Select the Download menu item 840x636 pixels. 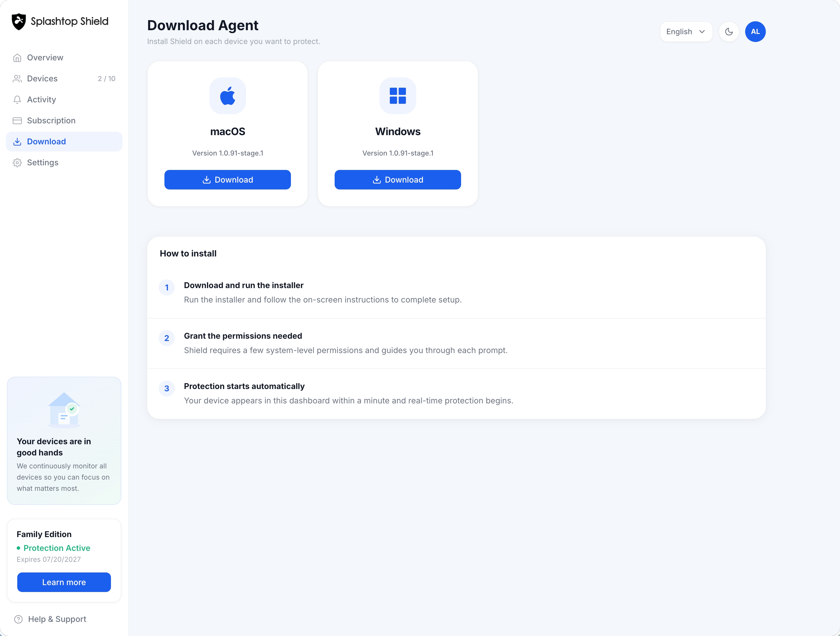[x=64, y=142]
